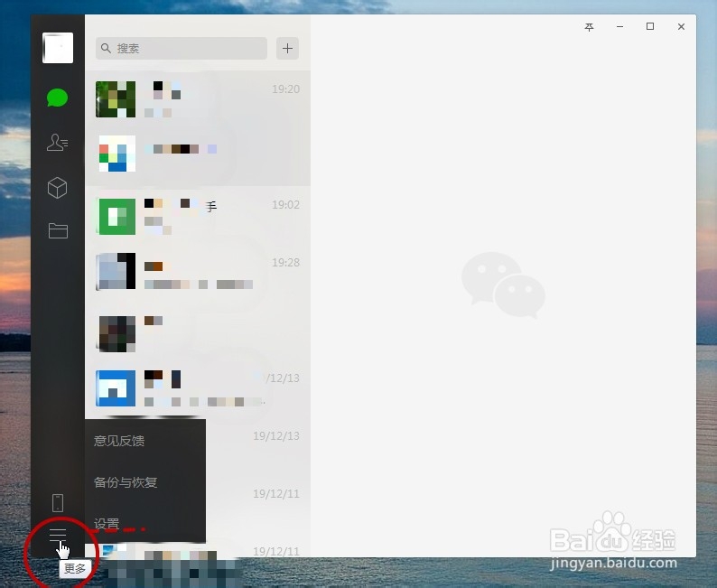Maximize the WeChat window
The image size is (717, 588).
(x=650, y=26)
